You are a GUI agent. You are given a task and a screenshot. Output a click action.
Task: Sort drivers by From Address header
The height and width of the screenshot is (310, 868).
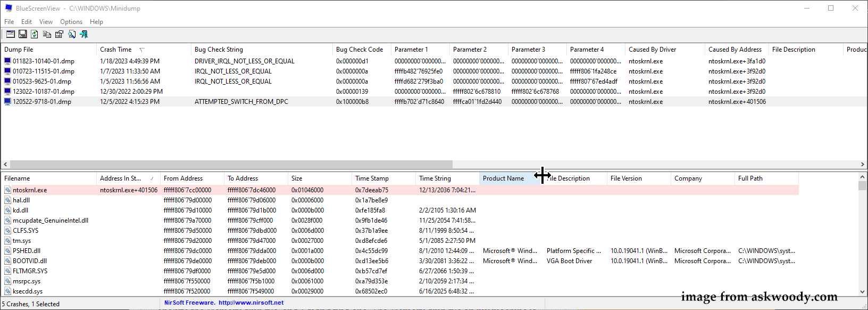pos(192,178)
